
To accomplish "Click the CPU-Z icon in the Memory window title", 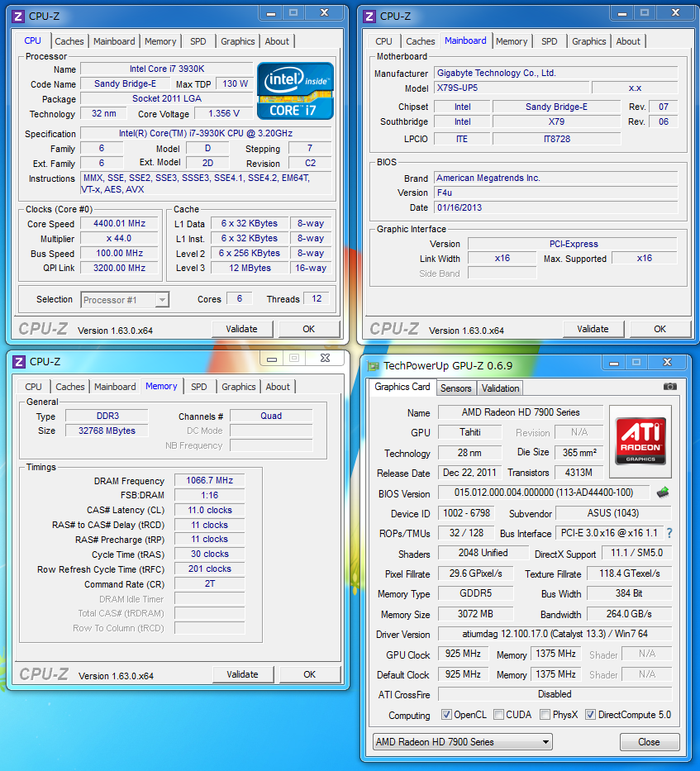I will pyautogui.click(x=19, y=362).
